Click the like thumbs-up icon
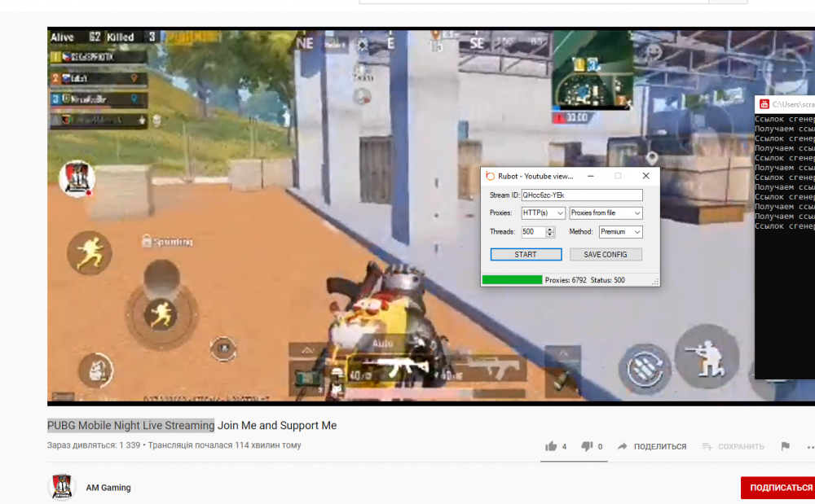The height and width of the screenshot is (504, 815). pos(552,446)
